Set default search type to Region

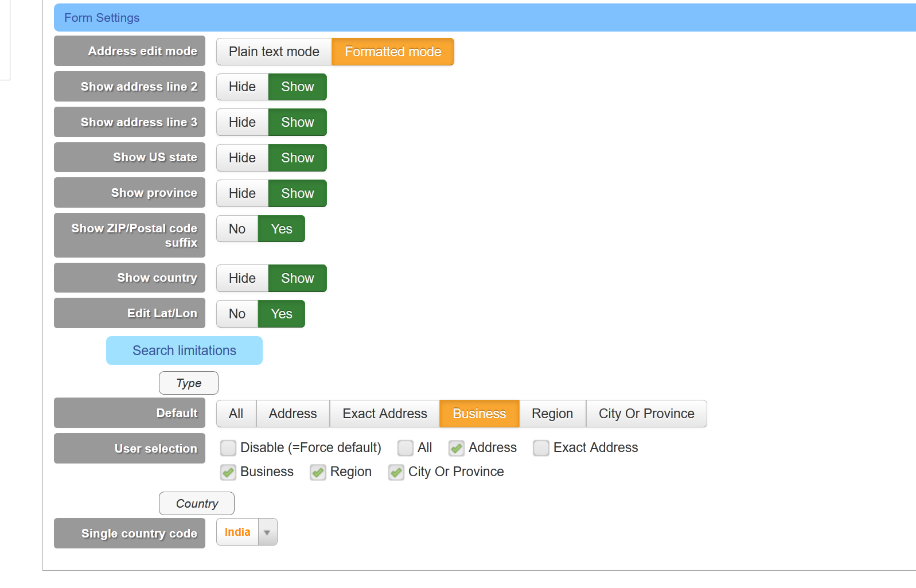(552, 414)
